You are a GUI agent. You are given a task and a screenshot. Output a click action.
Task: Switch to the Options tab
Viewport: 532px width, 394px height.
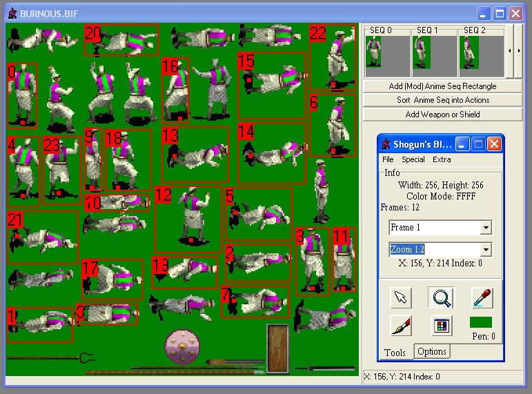(431, 351)
